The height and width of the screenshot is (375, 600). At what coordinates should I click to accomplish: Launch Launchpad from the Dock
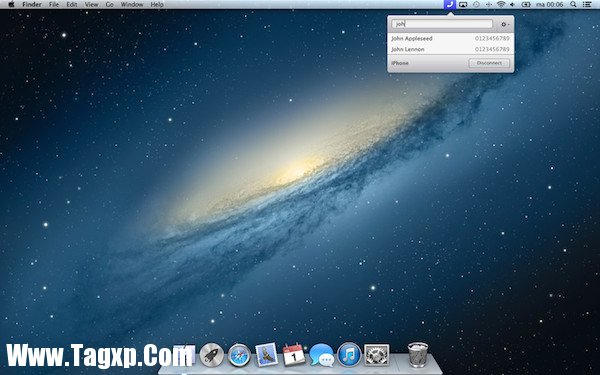[x=212, y=355]
